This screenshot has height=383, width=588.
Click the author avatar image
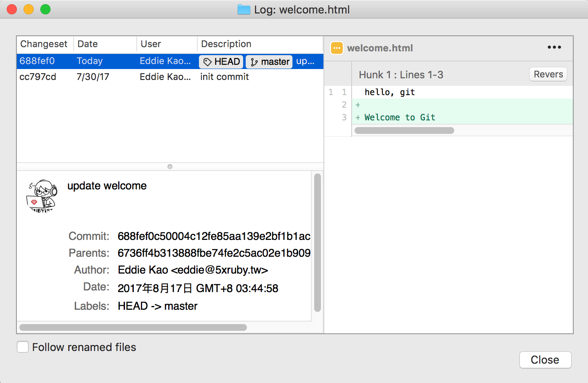[x=42, y=196]
